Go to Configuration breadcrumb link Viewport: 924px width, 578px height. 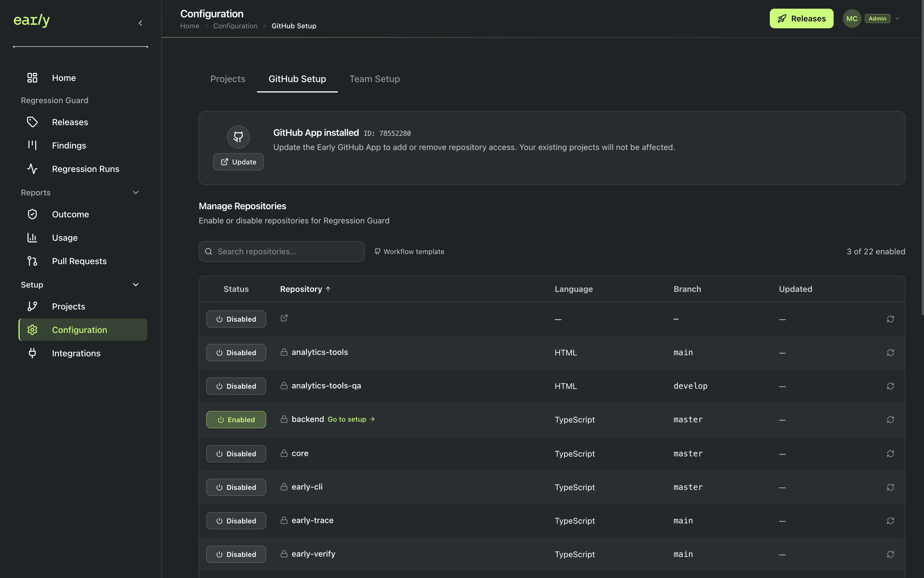[235, 26]
